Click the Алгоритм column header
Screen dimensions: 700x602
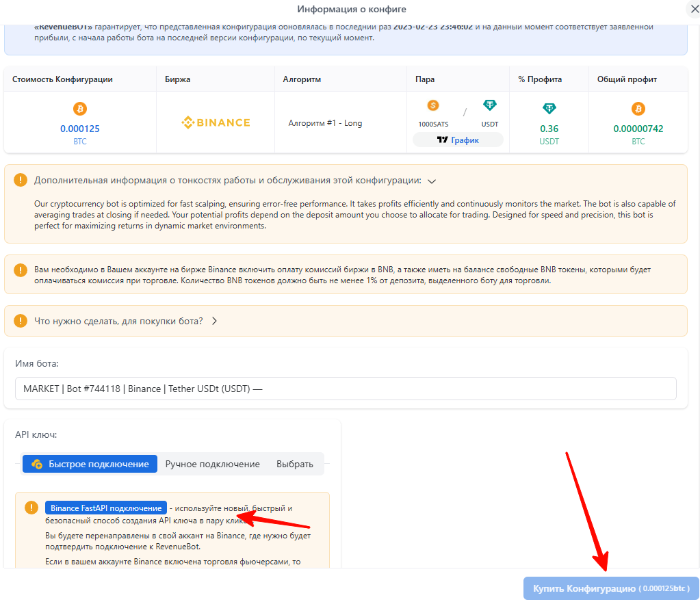point(302,79)
